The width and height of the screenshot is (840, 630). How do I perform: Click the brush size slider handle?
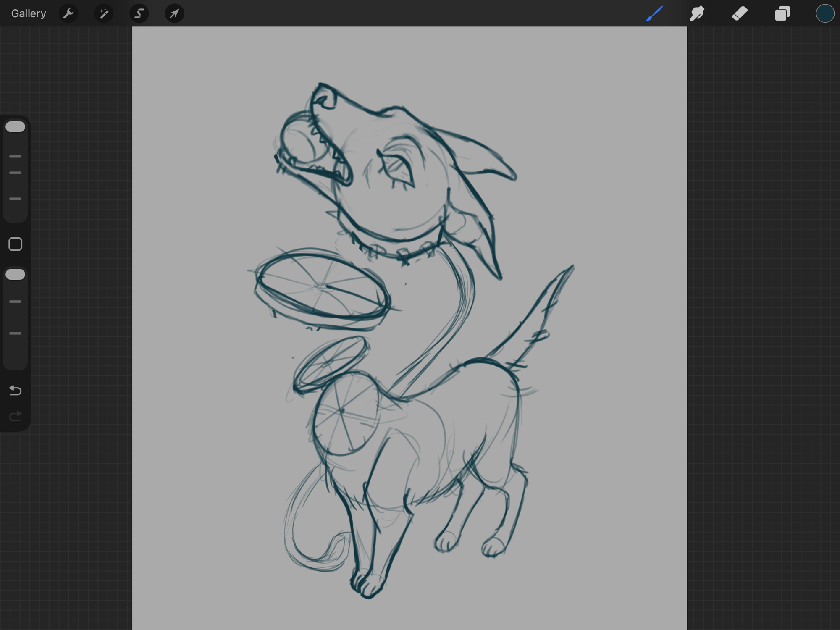(16, 127)
